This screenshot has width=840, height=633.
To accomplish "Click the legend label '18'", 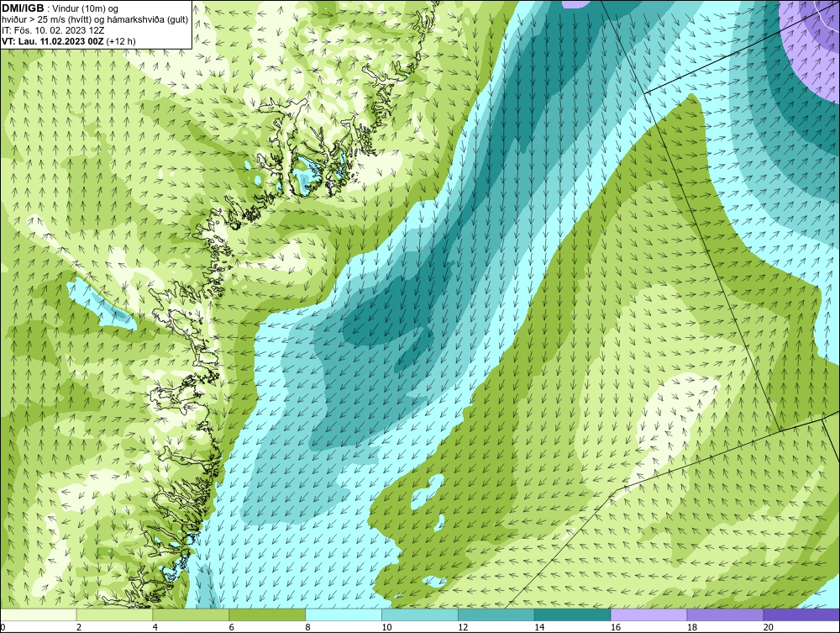I will click(691, 627).
